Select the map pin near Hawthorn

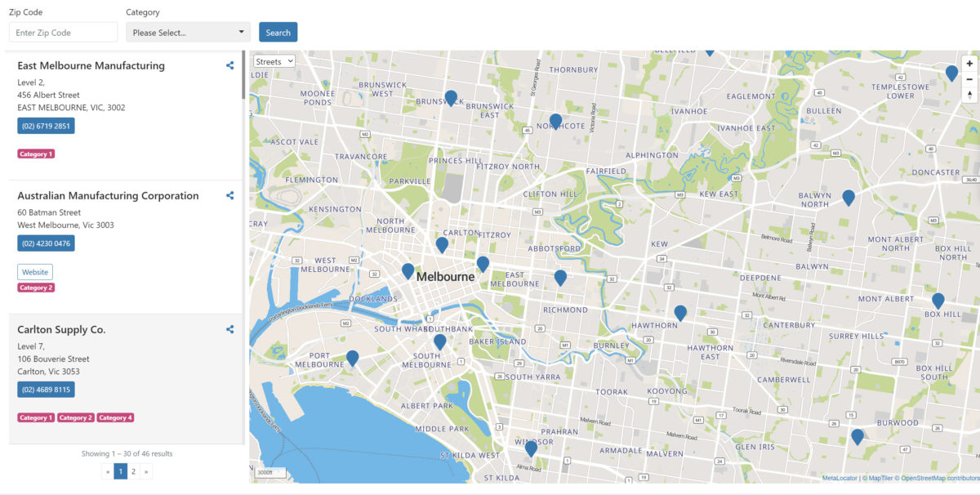pyautogui.click(x=679, y=313)
